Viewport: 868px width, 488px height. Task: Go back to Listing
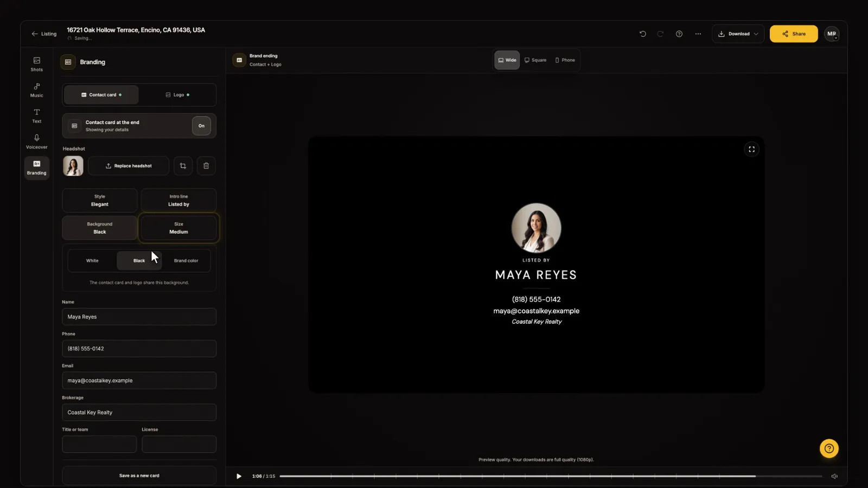click(44, 34)
